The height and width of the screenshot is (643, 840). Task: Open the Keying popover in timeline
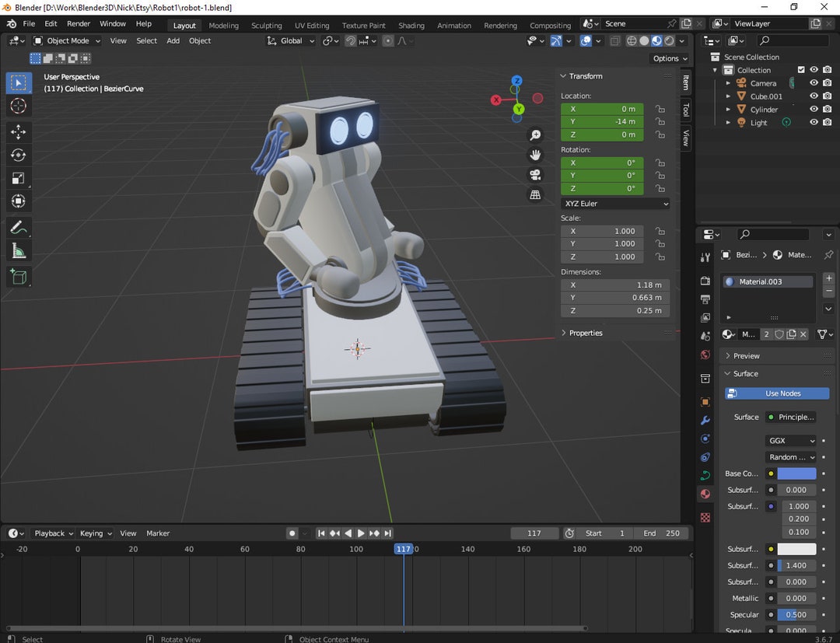tap(96, 533)
